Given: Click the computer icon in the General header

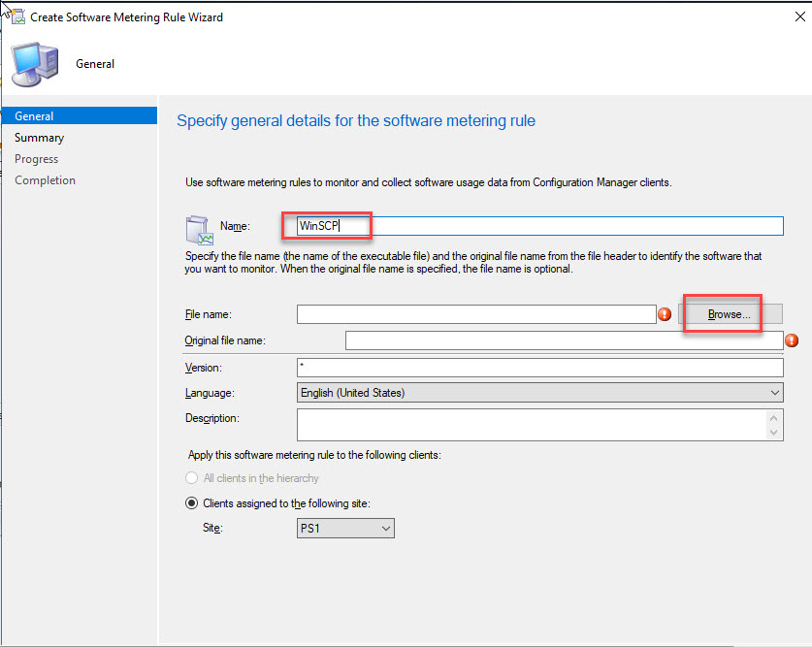Looking at the screenshot, I should tap(34, 64).
